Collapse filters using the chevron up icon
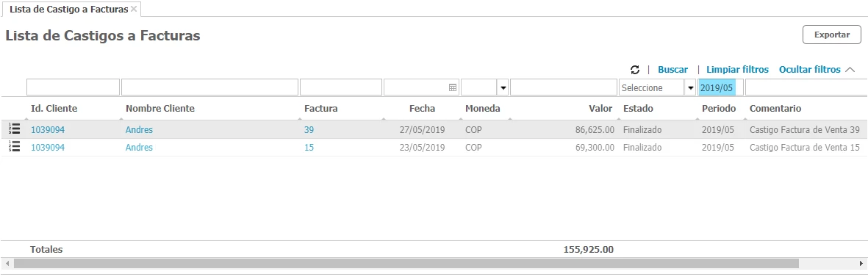Image resolution: width=868 pixels, height=277 pixels. pyautogui.click(x=850, y=70)
